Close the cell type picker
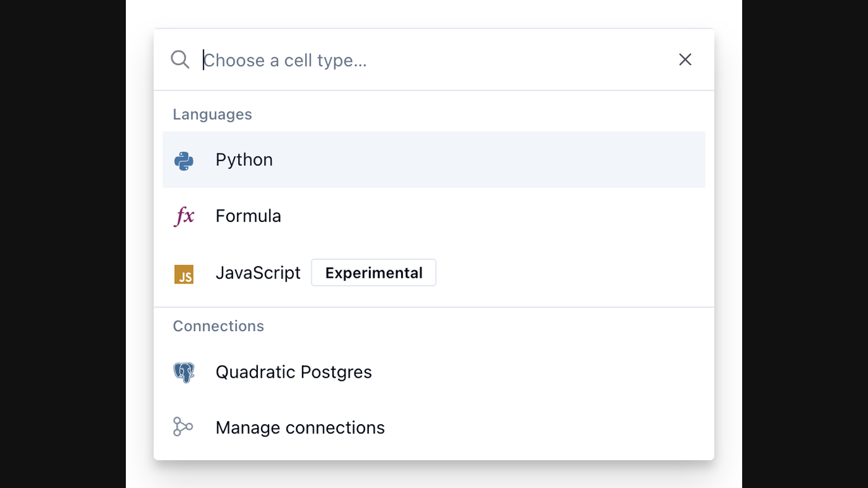The height and width of the screenshot is (488, 868). pyautogui.click(x=685, y=60)
